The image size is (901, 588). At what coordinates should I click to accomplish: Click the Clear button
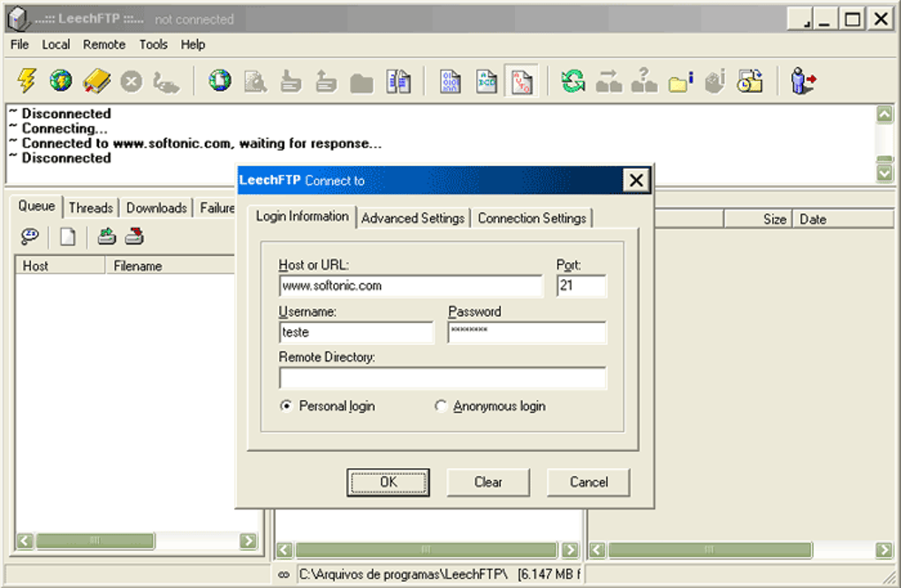[x=488, y=482]
